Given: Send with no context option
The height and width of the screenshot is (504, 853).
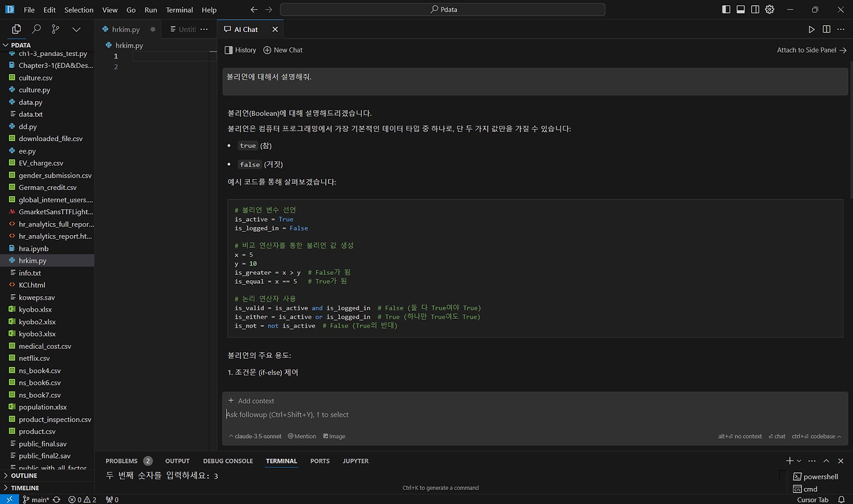Looking at the screenshot, I should [740, 436].
